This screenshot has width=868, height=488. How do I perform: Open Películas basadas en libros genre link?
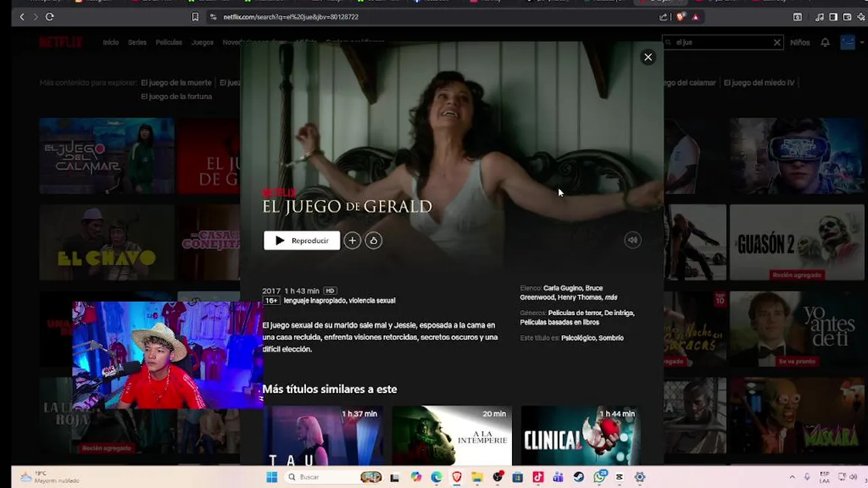[x=559, y=323]
